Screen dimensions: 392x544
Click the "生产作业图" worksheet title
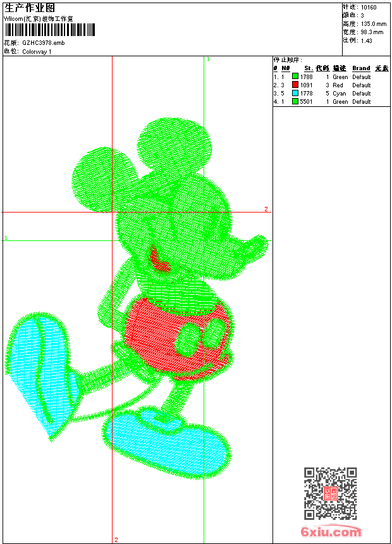pyautogui.click(x=30, y=8)
